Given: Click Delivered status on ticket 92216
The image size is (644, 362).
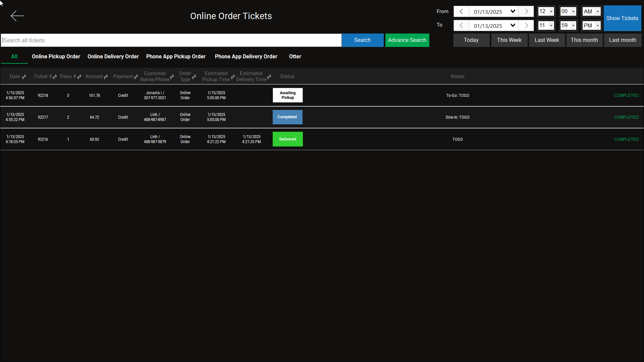Looking at the screenshot, I should tap(287, 139).
